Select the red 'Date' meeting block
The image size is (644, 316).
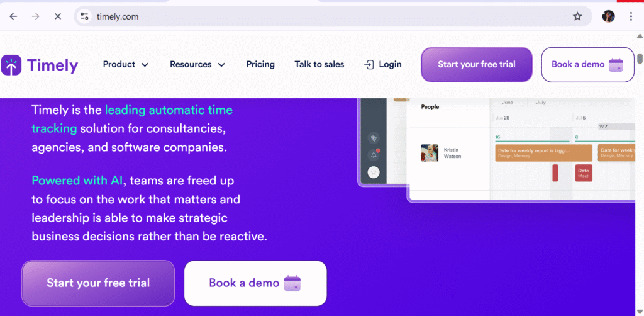click(x=584, y=173)
